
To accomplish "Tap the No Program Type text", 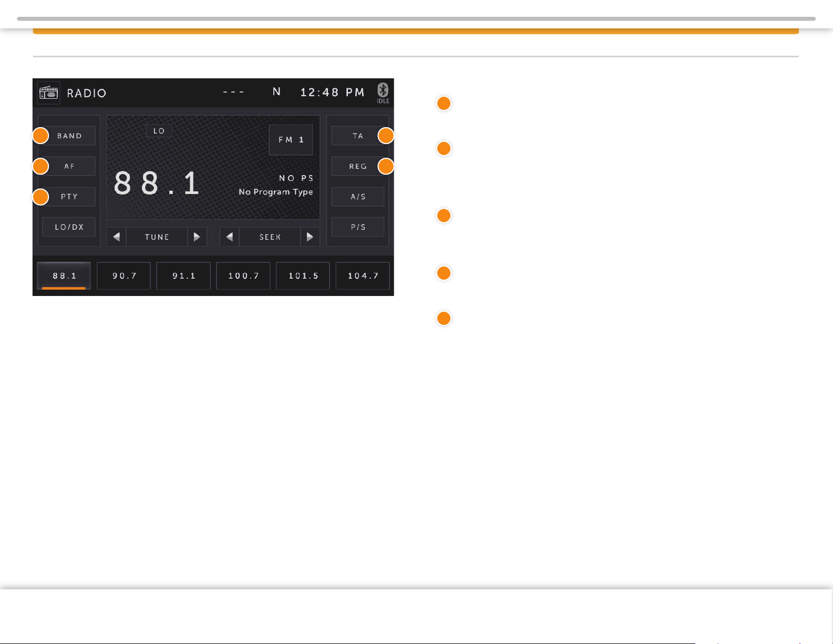I will (276, 192).
